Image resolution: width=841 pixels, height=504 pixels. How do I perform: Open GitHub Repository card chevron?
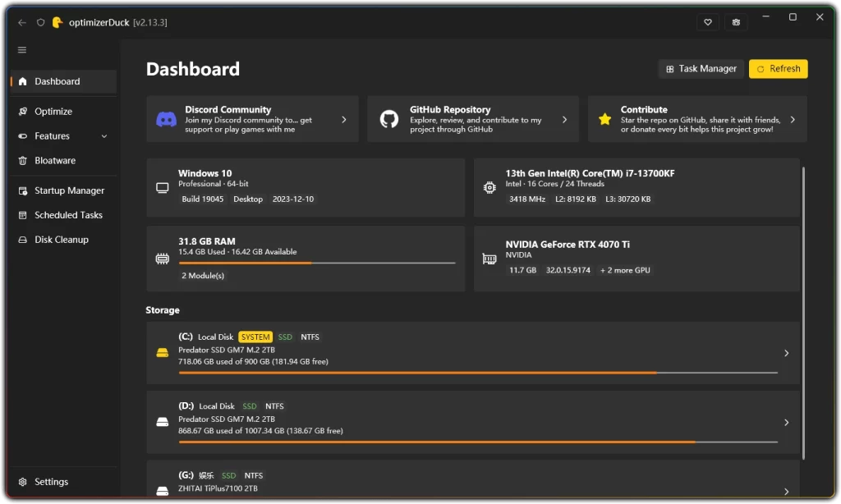[564, 120]
